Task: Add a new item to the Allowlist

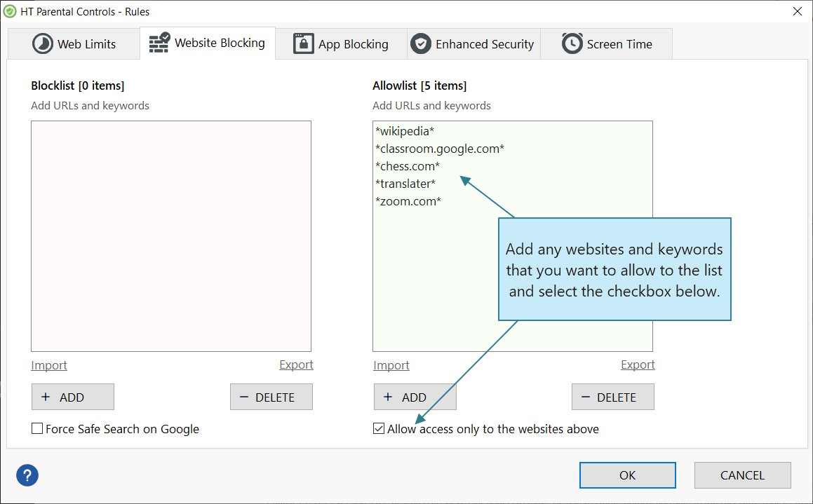Action: pyautogui.click(x=415, y=397)
